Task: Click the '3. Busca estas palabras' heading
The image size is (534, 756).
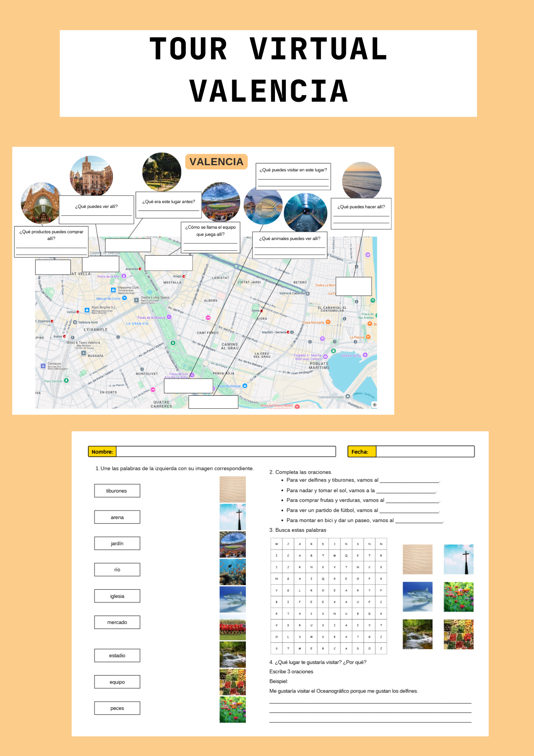Action: click(298, 530)
